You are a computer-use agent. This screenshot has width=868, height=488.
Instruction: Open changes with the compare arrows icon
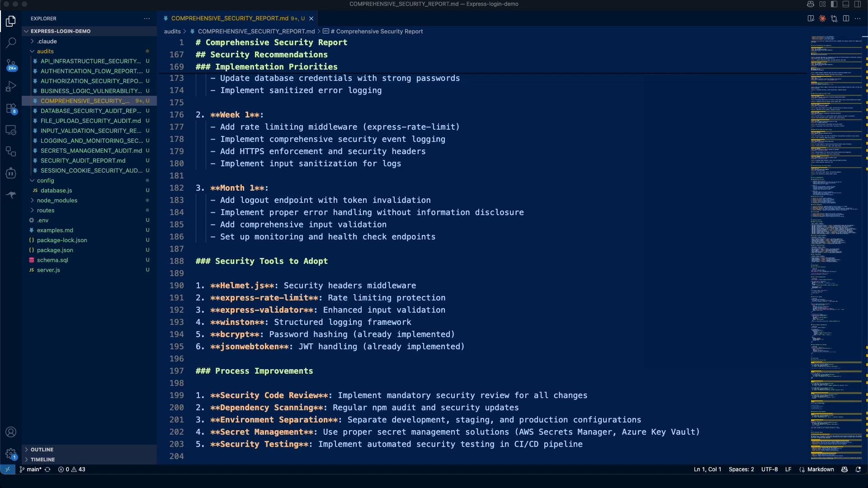(x=834, y=19)
